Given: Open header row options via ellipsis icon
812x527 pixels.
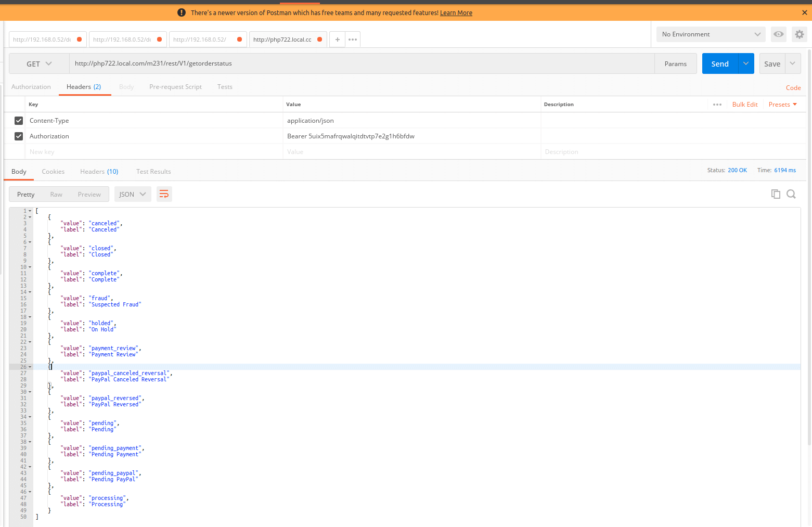Looking at the screenshot, I should pos(717,104).
